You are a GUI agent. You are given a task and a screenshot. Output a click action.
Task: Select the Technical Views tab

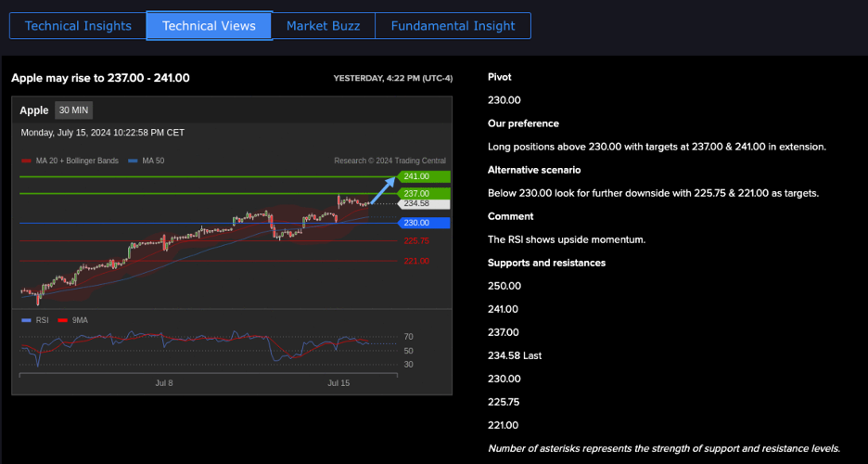tap(209, 26)
